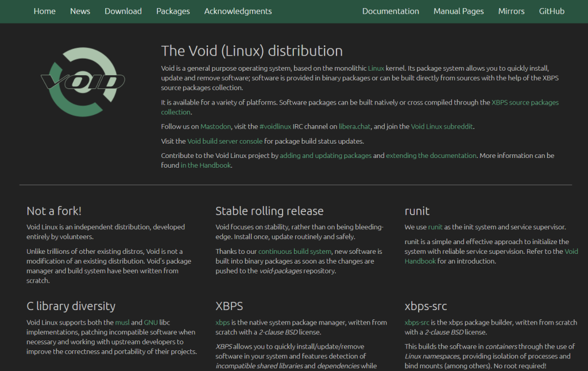588x371 pixels.
Task: Visit GitHub from the navbar
Action: 552,11
